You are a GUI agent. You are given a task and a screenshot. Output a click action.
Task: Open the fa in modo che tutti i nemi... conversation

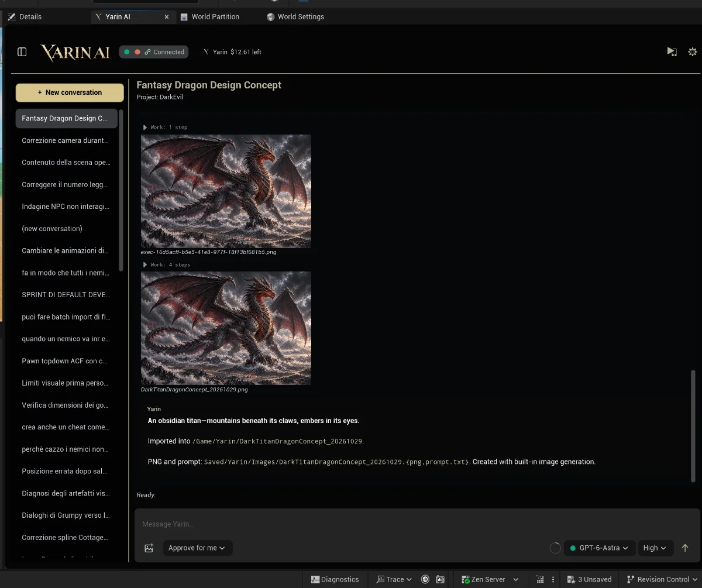click(67, 273)
